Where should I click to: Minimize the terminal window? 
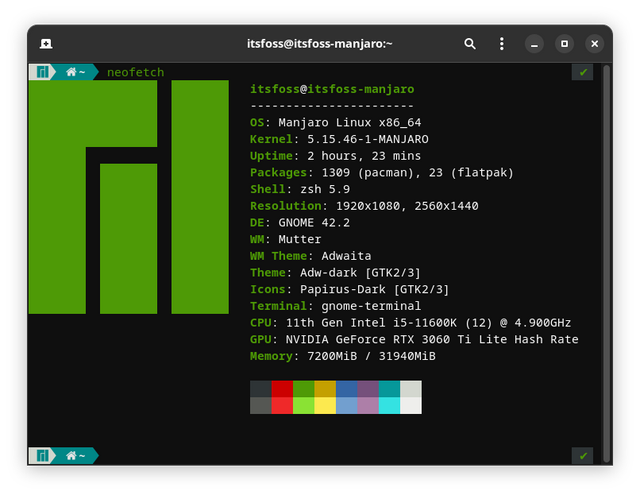(x=536, y=44)
